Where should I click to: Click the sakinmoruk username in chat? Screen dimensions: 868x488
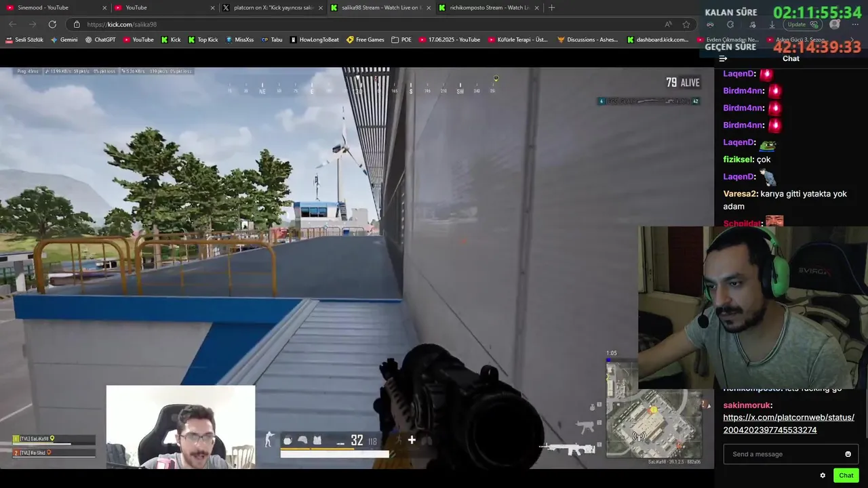pos(747,405)
